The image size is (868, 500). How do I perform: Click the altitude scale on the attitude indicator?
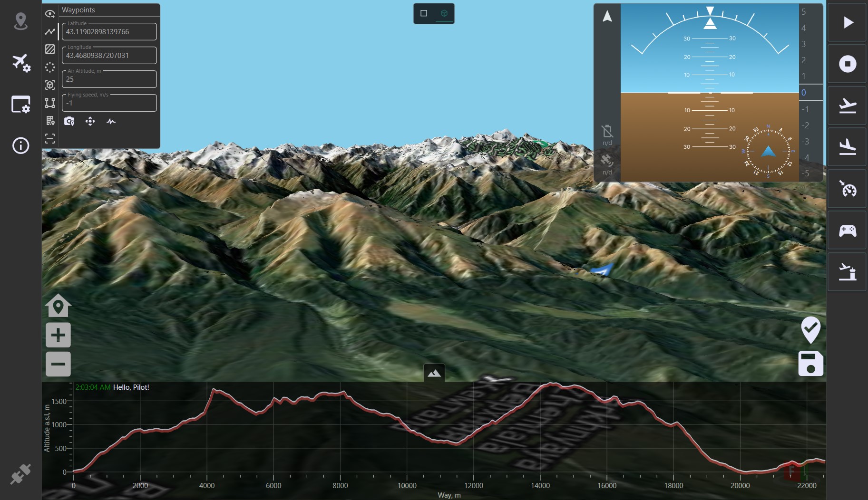[x=810, y=93]
